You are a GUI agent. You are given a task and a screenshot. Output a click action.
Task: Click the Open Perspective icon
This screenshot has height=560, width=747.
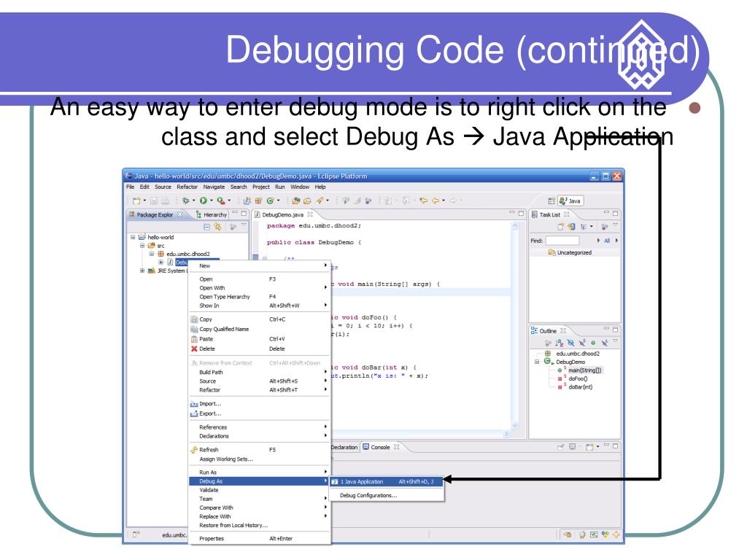pyautogui.click(x=551, y=201)
